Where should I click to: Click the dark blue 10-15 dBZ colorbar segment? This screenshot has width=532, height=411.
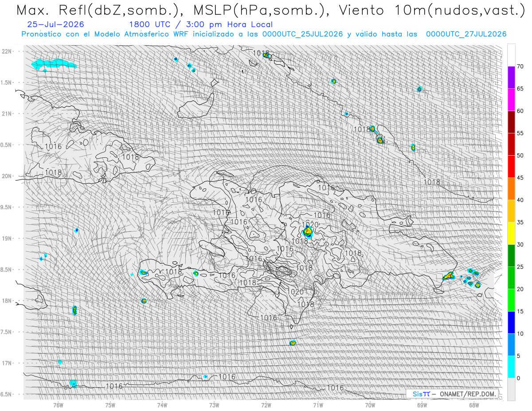511,322
